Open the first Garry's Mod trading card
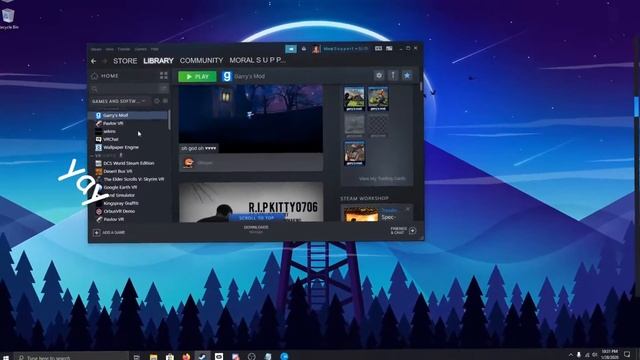The width and height of the screenshot is (640, 360). 354,98
